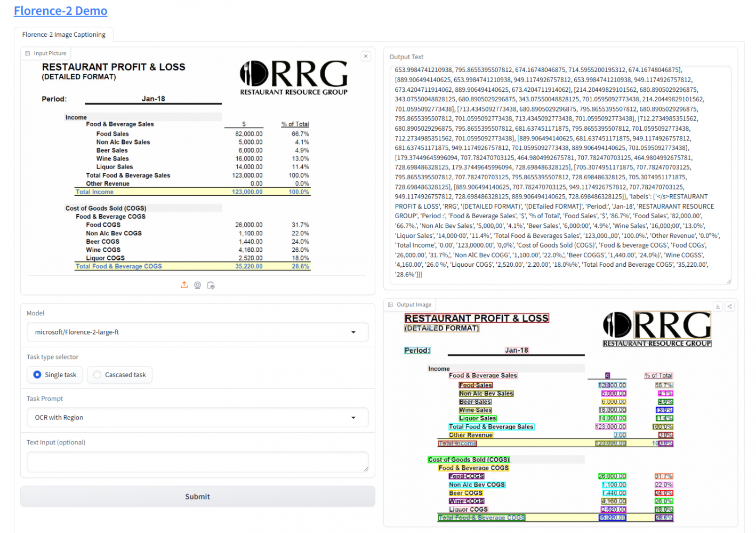Click 'Other Revenue' box in output image
This screenshot has width=756, height=533.
pos(471,435)
